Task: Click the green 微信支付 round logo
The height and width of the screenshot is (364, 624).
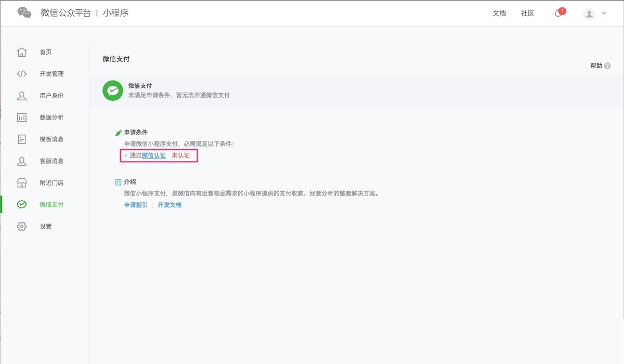Action: [x=112, y=90]
